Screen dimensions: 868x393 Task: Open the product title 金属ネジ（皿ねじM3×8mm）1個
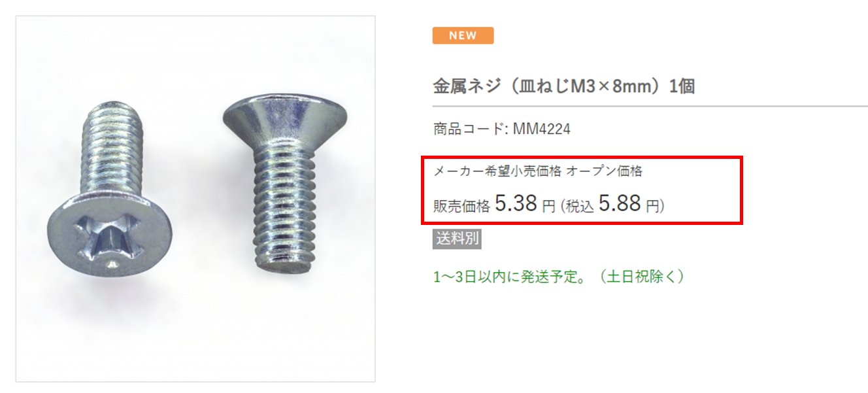coord(563,86)
